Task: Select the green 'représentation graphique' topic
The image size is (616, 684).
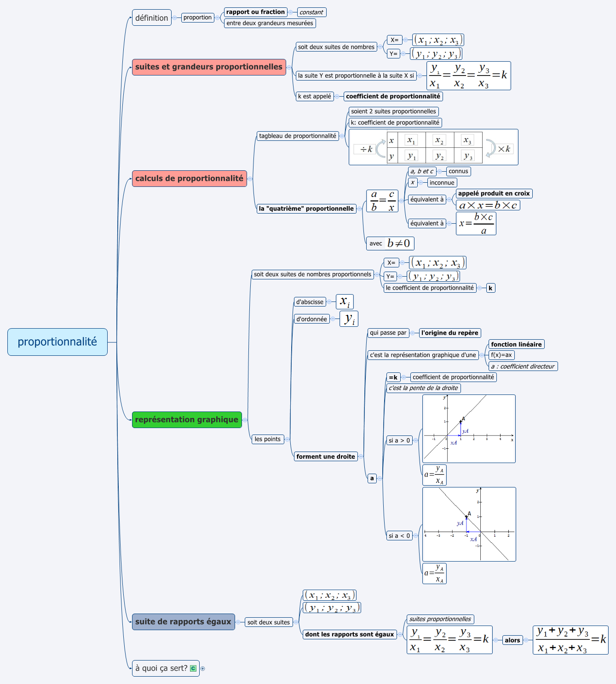Action: (x=187, y=420)
